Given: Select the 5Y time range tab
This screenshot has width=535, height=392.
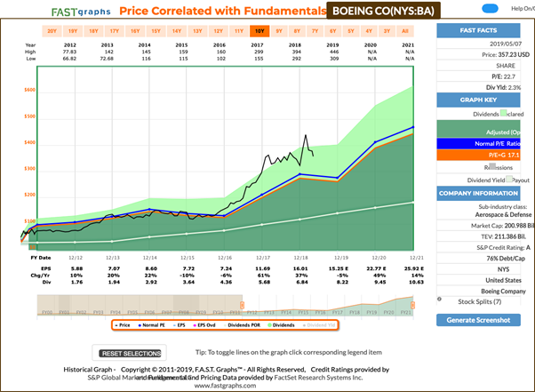Looking at the screenshot, I should [351, 31].
